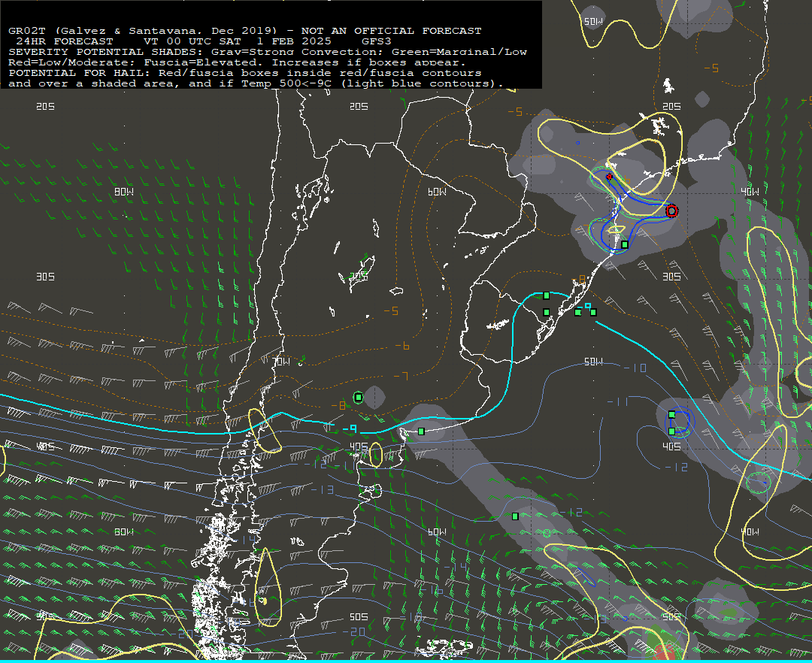This screenshot has width=812, height=663.
Task: Click the '-7' orange contour label over Argentina
Action: (x=401, y=376)
